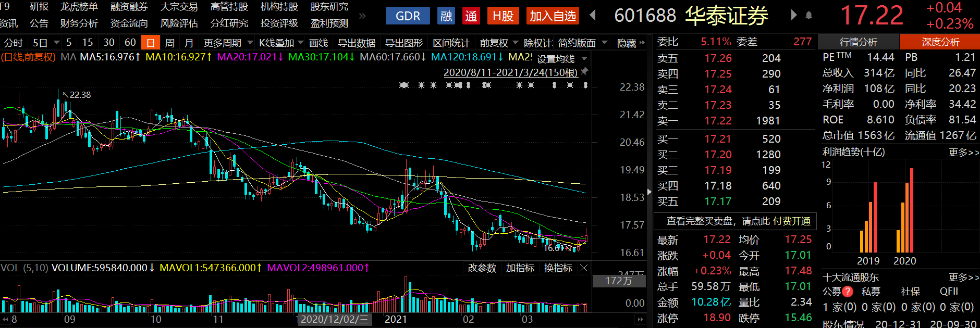The height and width of the screenshot is (328, 980).
Task: Click the 加入自选 button
Action: click(553, 16)
